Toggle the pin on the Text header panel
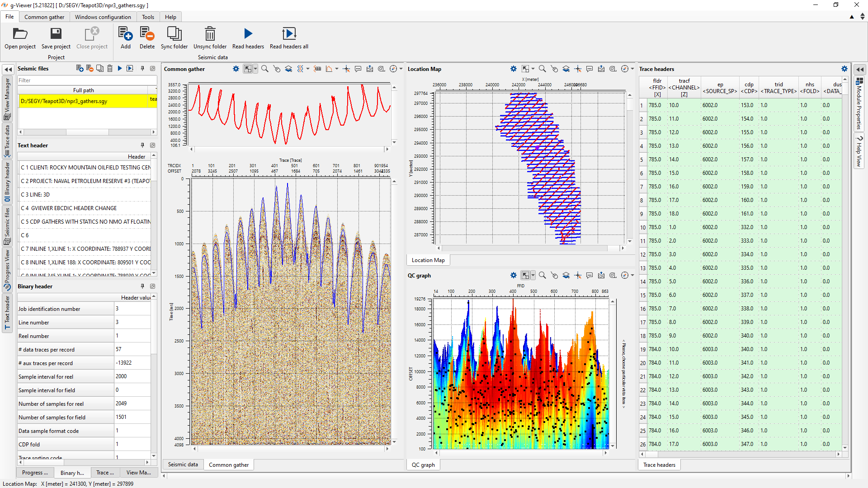This screenshot has width=868, height=488. 142,145
